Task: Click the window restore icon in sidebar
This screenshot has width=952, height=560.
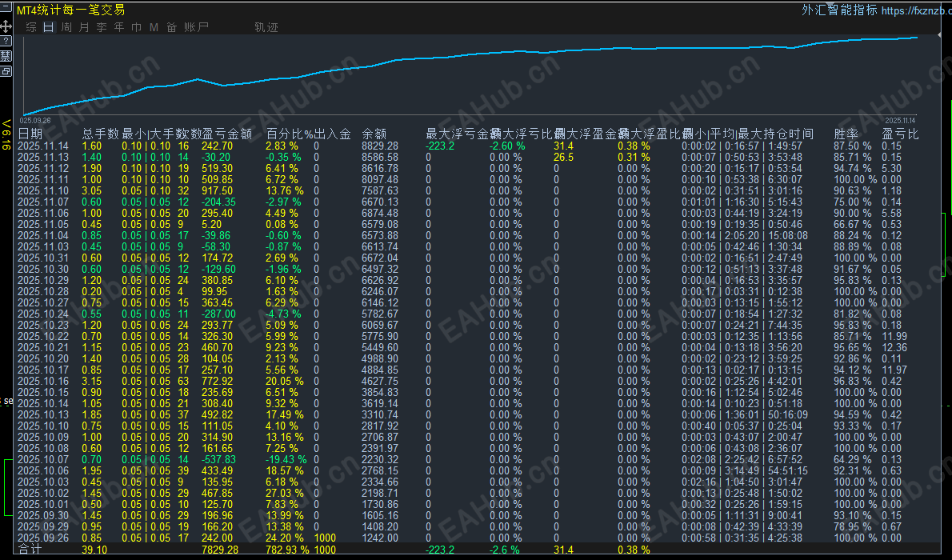Action: pos(6,71)
